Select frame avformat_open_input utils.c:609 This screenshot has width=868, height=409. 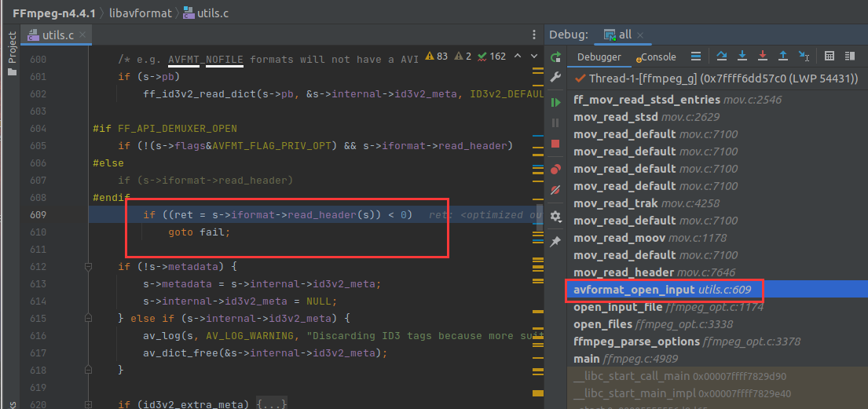tap(717, 290)
